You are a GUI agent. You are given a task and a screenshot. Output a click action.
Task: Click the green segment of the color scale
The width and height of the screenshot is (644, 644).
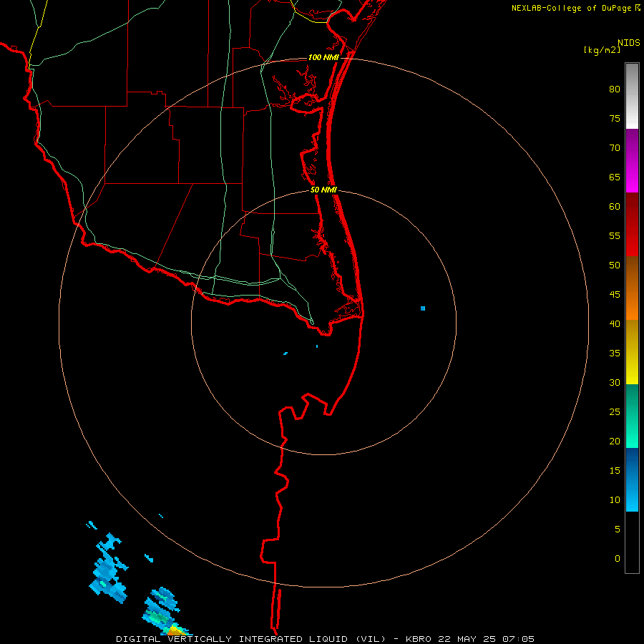pos(632,416)
